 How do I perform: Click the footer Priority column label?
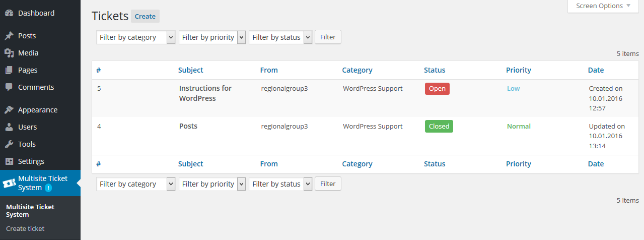(x=519, y=164)
